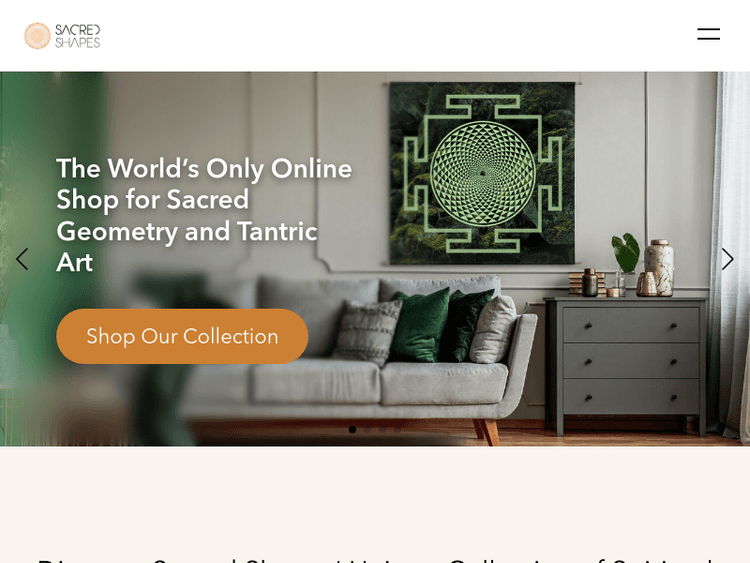
Task: Jump to the second carousel dot
Action: (367, 430)
